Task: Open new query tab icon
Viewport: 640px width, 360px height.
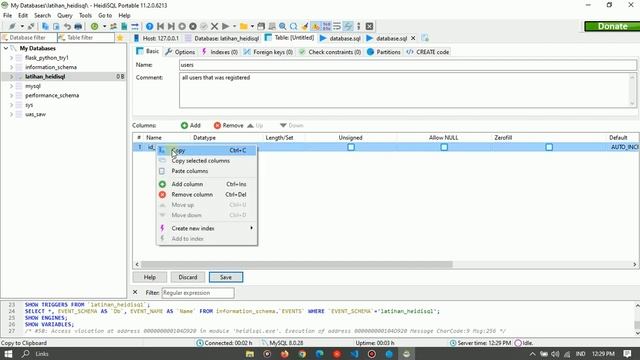Action: (425, 38)
